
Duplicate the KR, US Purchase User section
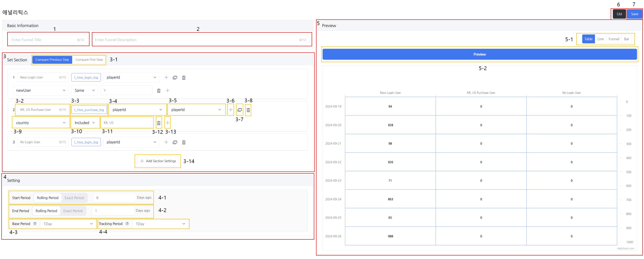[x=240, y=110]
